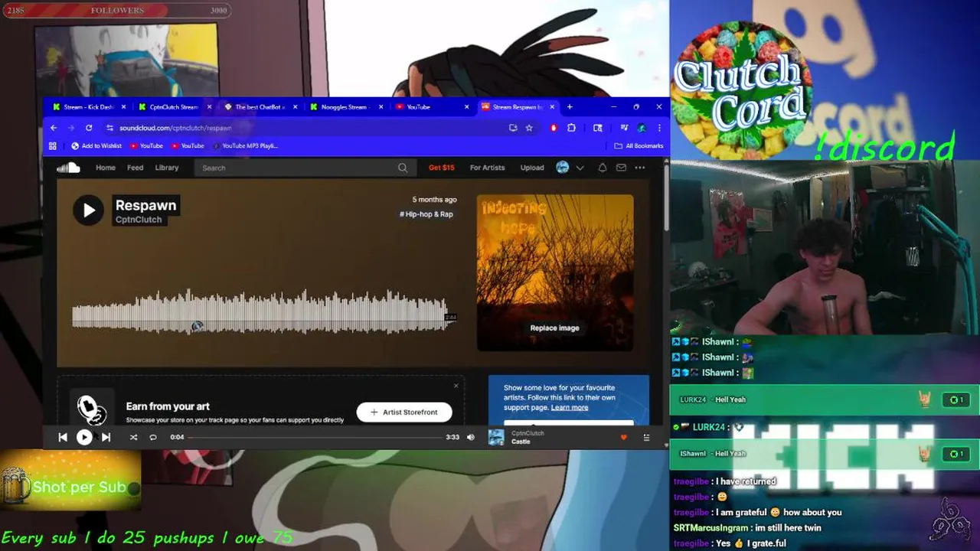Click the SoundCloud profile avatar

pyautogui.click(x=563, y=168)
